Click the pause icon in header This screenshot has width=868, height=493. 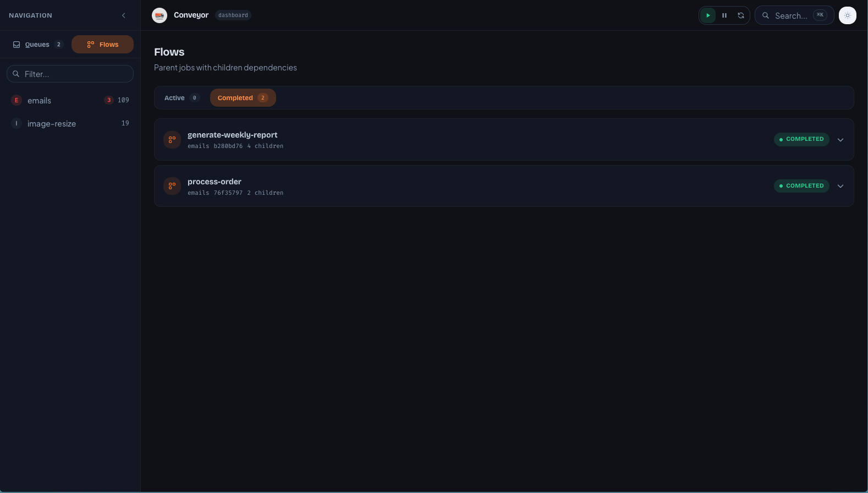[x=724, y=15]
